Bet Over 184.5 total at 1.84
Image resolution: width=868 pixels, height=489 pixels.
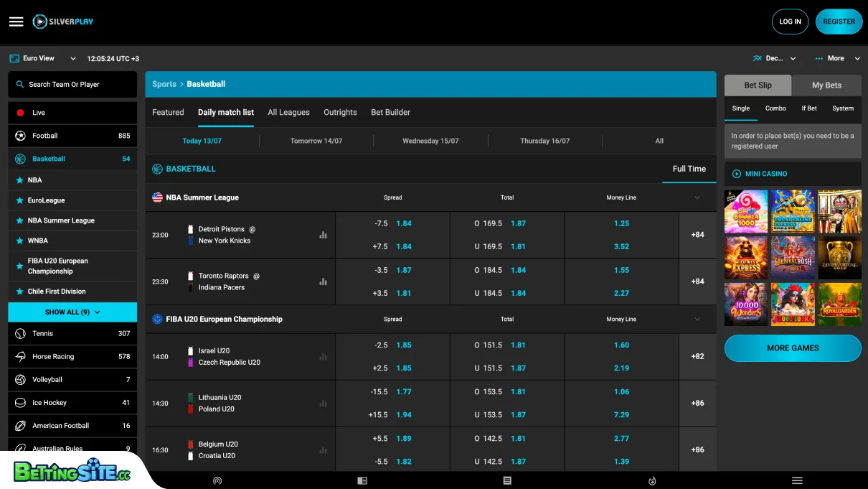click(x=507, y=270)
